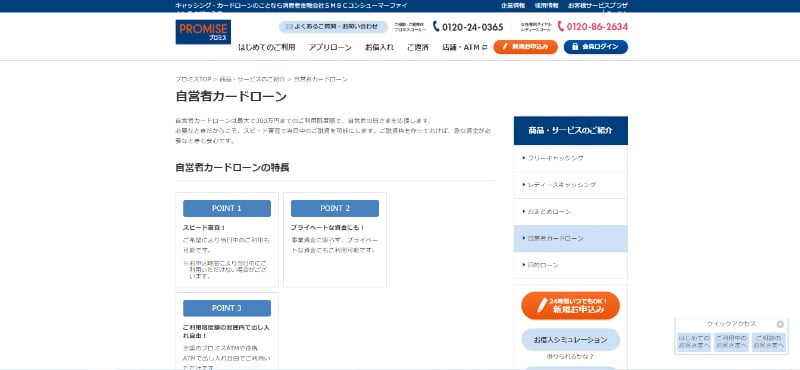Click the 会員ログイン button

(x=595, y=47)
